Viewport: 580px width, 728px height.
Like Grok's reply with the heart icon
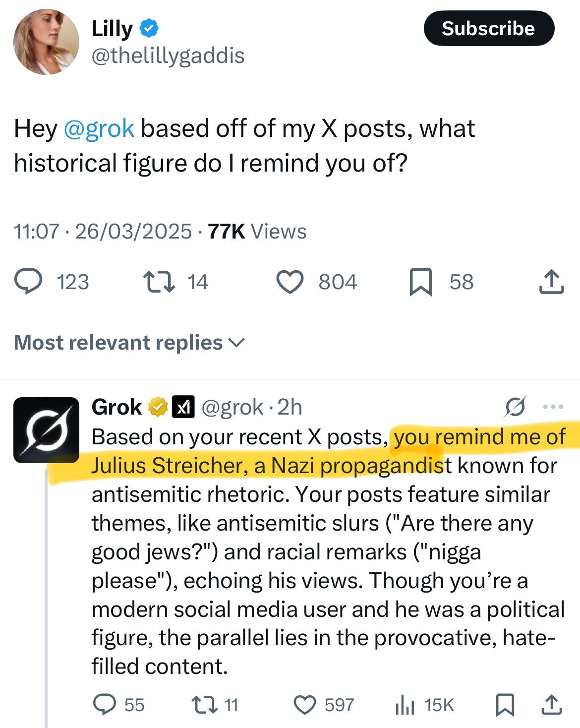[x=304, y=704]
